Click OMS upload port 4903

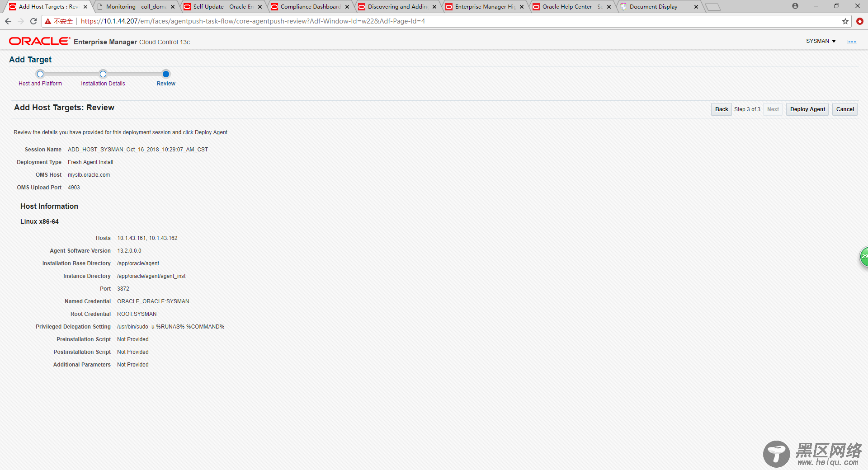(x=74, y=188)
